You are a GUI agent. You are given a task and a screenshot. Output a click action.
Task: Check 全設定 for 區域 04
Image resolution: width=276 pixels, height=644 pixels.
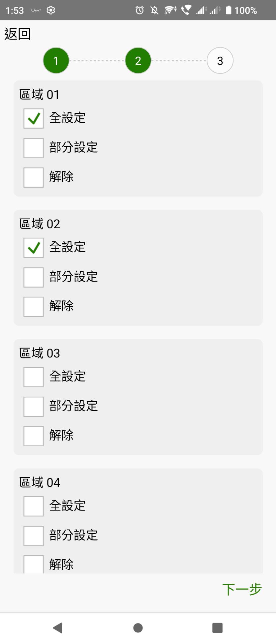point(34,506)
